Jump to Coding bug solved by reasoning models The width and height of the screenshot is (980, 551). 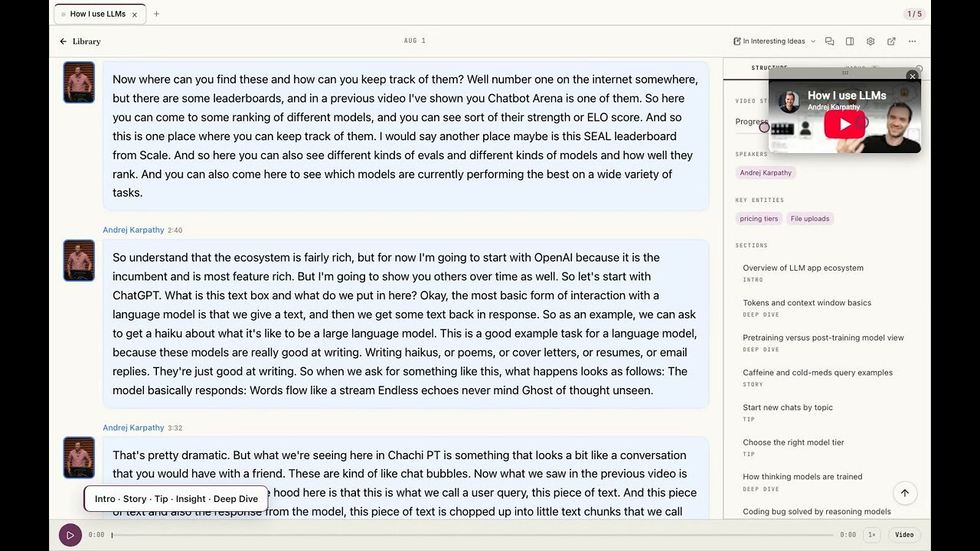[x=817, y=511]
